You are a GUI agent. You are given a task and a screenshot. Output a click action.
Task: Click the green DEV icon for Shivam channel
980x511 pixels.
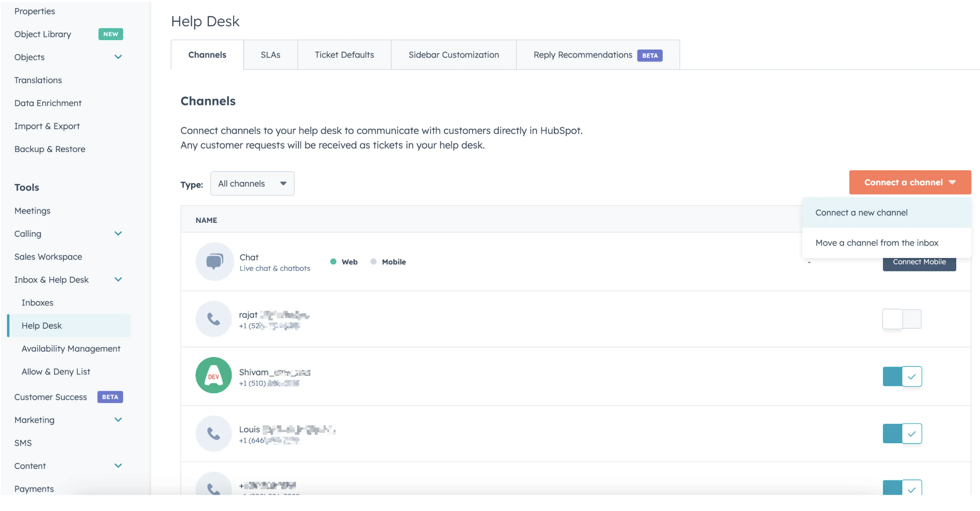pos(214,375)
